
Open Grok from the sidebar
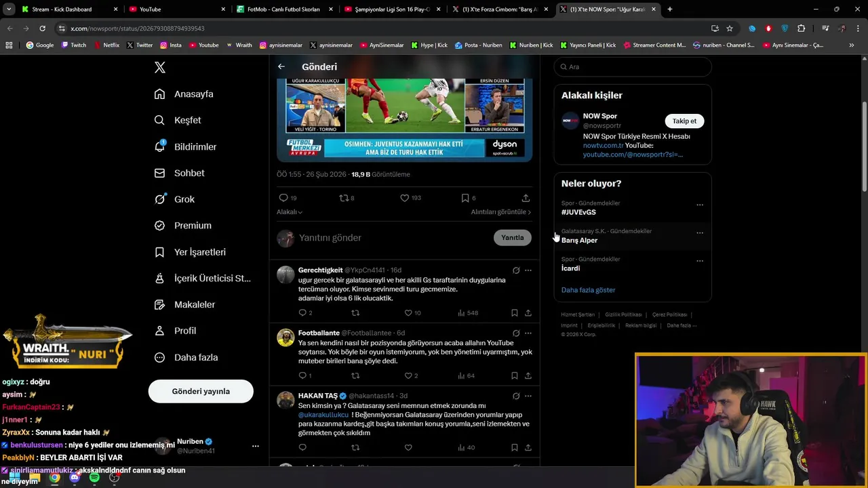(x=174, y=199)
